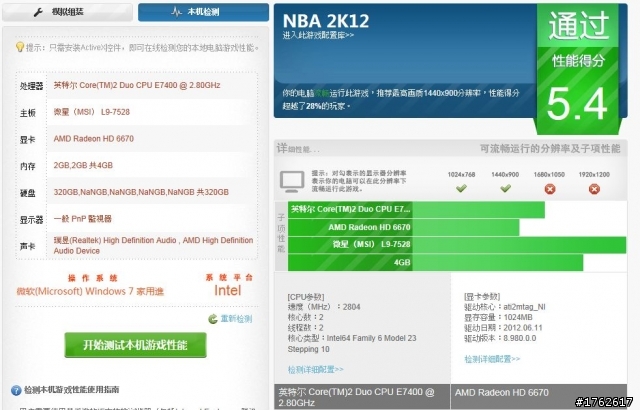Click motherboard value 微星 (MSI) L9-7528
Screen dimensions: 640x410
(92, 112)
